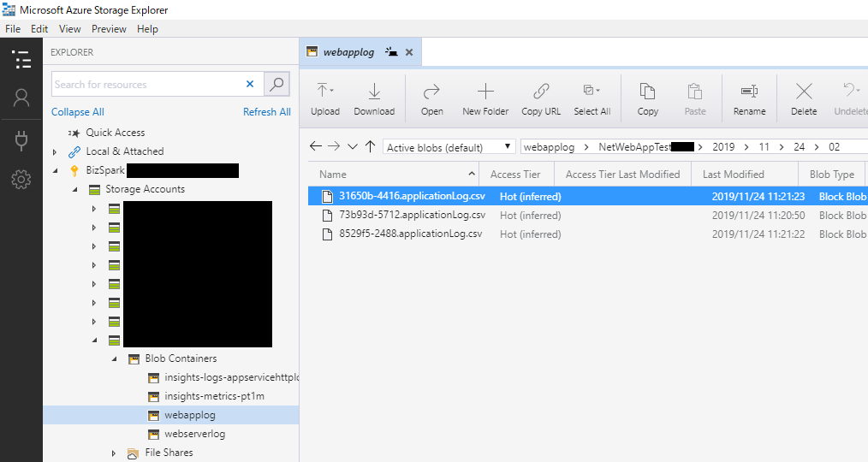
Task: Click 11 breadcrumb segment
Action: (764, 147)
